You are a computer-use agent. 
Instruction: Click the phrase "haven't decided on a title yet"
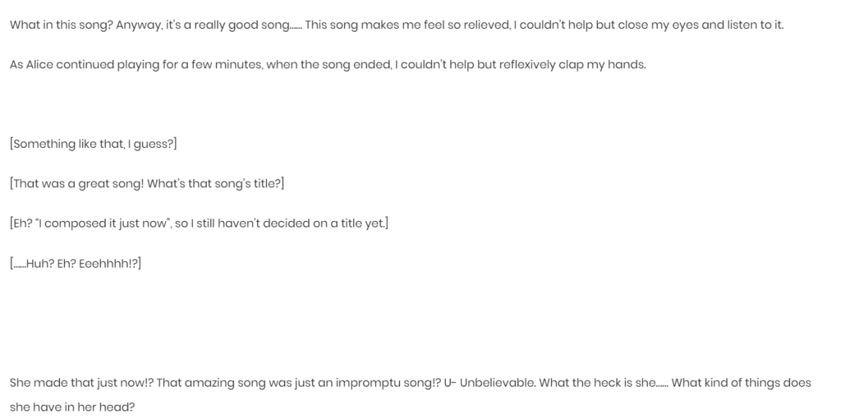[x=300, y=224]
